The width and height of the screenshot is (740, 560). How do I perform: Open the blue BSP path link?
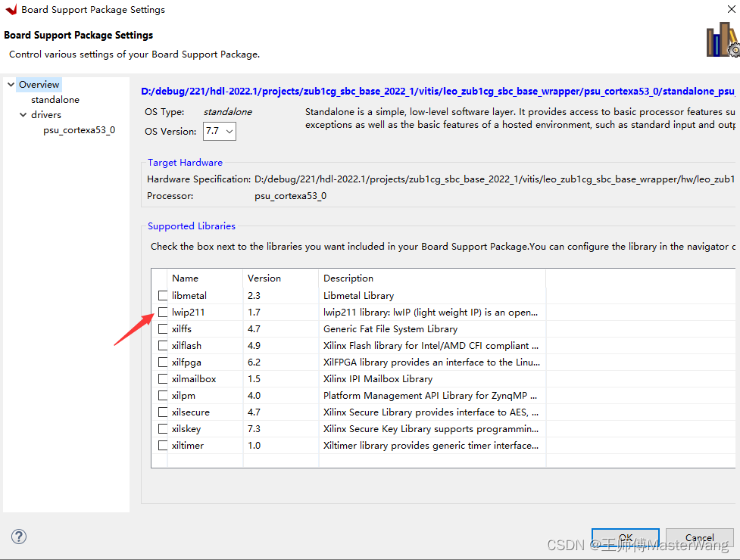[438, 91]
